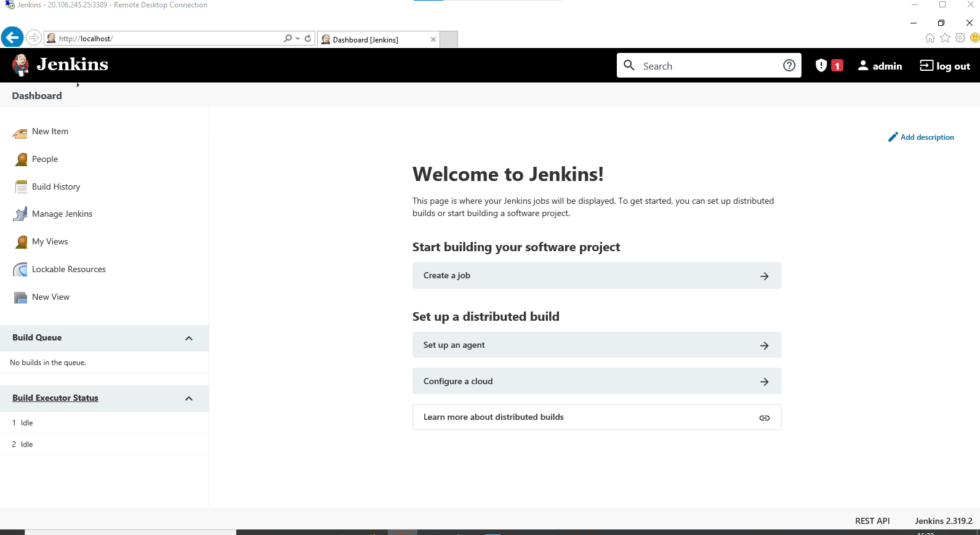Viewport: 980px width, 535px height.
Task: Click executor 2 Idle row
Action: (x=104, y=444)
